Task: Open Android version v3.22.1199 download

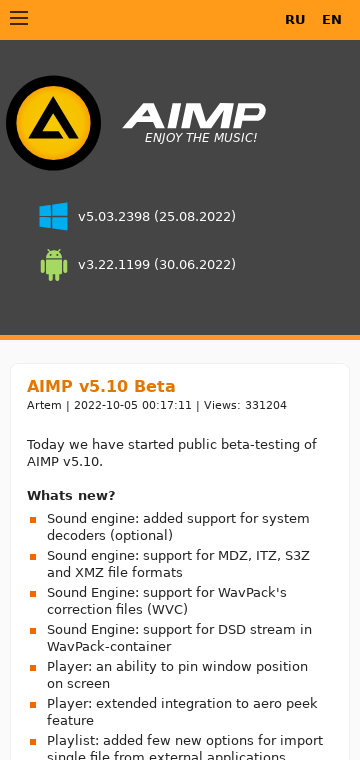Action: point(157,265)
